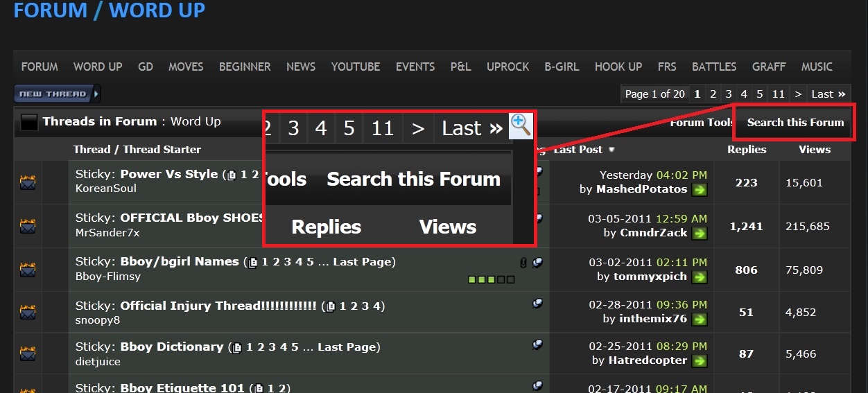Open Last Page of Bboy/bgirl Names thread
868x393 pixels.
click(x=363, y=261)
